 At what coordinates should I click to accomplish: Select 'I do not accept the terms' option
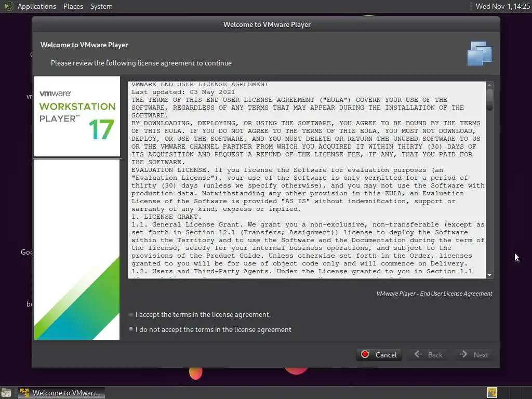(x=210, y=329)
